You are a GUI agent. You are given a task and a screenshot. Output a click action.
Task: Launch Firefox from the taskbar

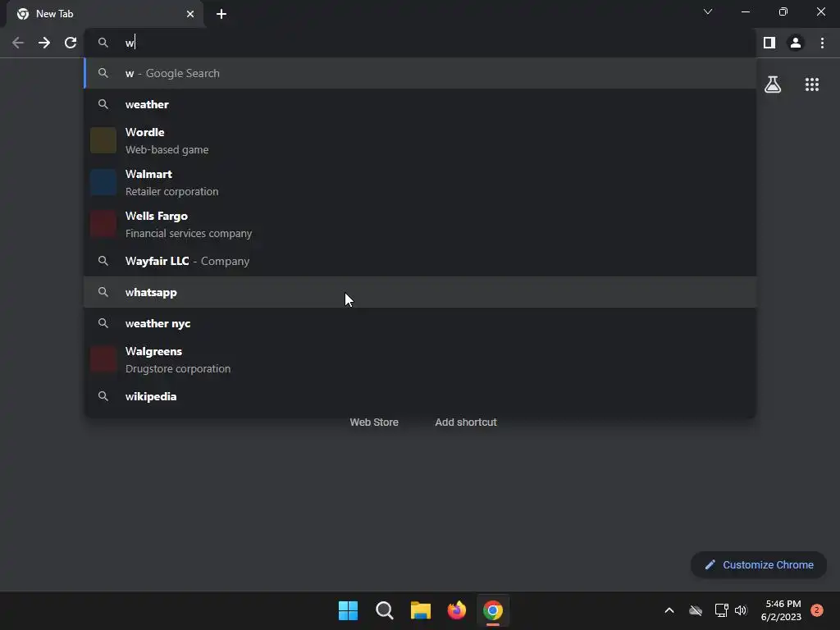point(456,610)
